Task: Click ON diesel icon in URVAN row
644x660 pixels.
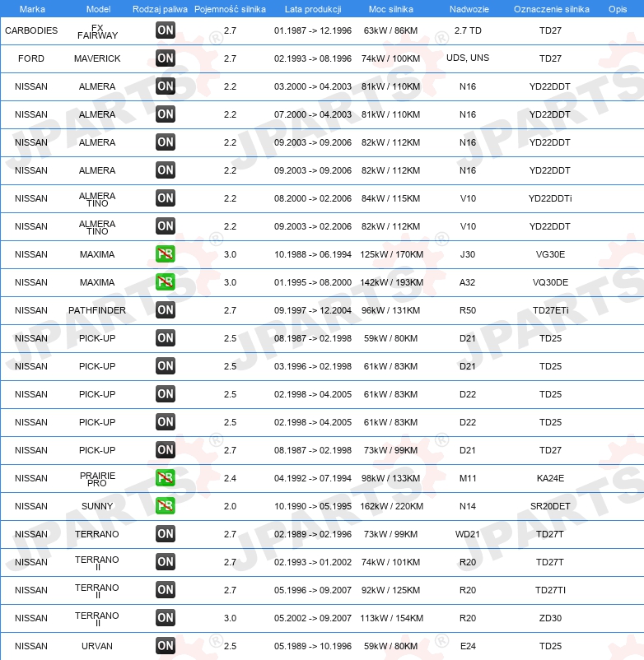Action: 165,646
